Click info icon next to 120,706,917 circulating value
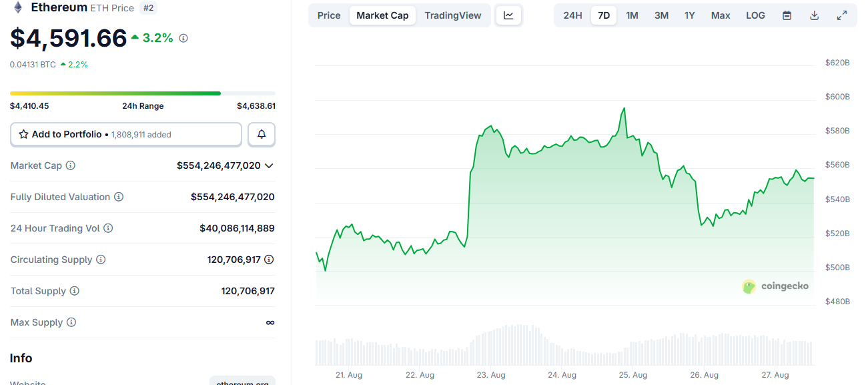This screenshot has height=385, width=868. point(269,260)
